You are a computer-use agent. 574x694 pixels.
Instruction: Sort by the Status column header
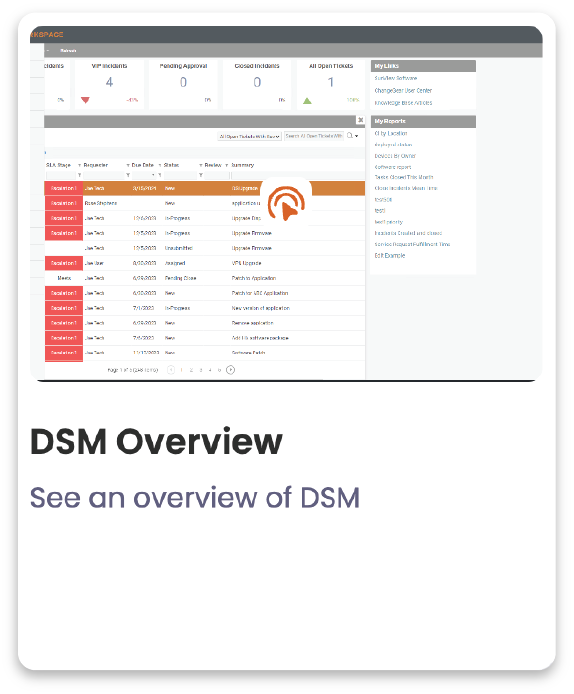point(171,165)
